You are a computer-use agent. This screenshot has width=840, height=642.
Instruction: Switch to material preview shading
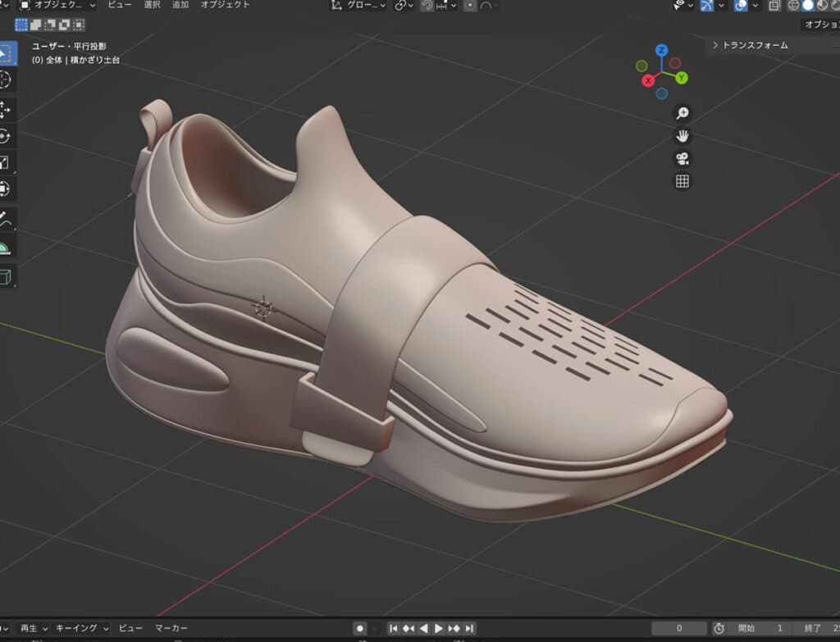(x=821, y=6)
